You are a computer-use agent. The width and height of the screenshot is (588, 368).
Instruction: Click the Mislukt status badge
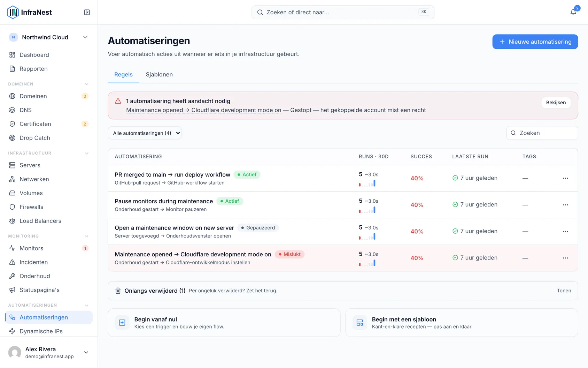click(289, 254)
